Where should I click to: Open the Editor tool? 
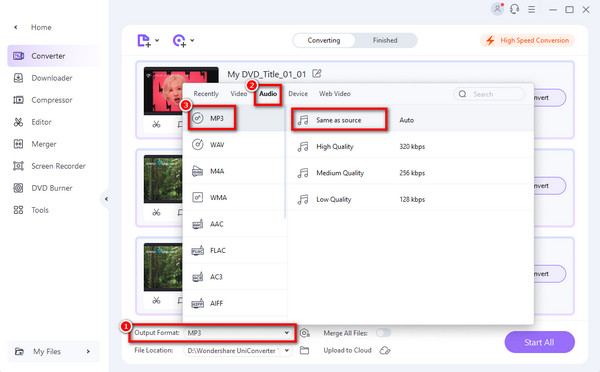(41, 122)
